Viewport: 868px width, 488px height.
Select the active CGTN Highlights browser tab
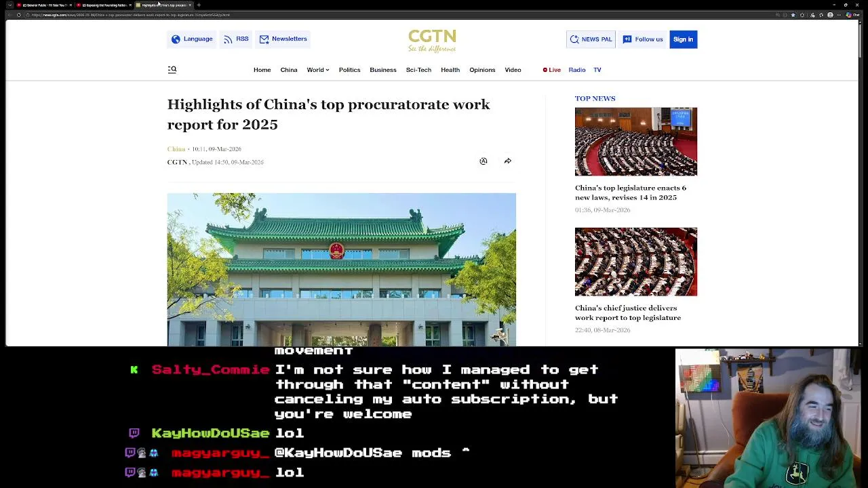(163, 5)
